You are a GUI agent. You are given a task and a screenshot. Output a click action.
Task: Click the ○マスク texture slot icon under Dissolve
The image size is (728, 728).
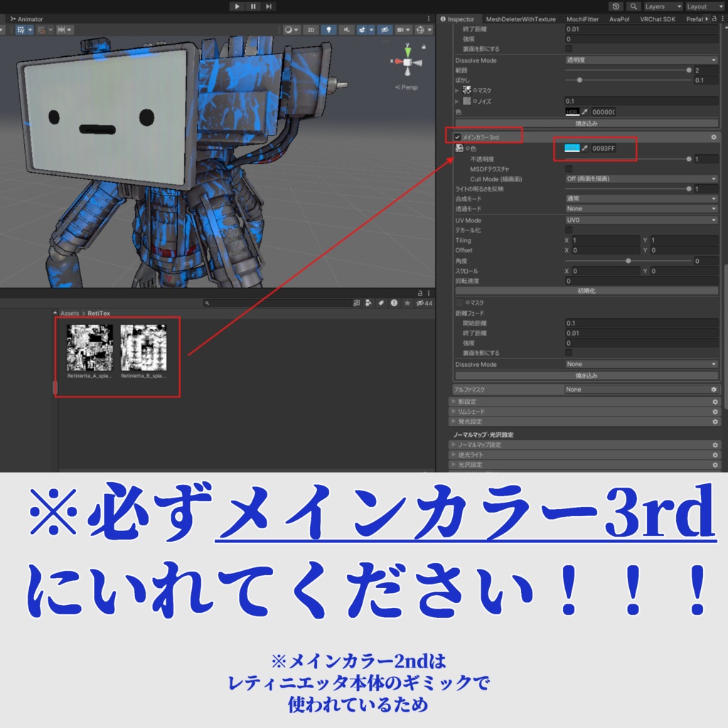466,90
